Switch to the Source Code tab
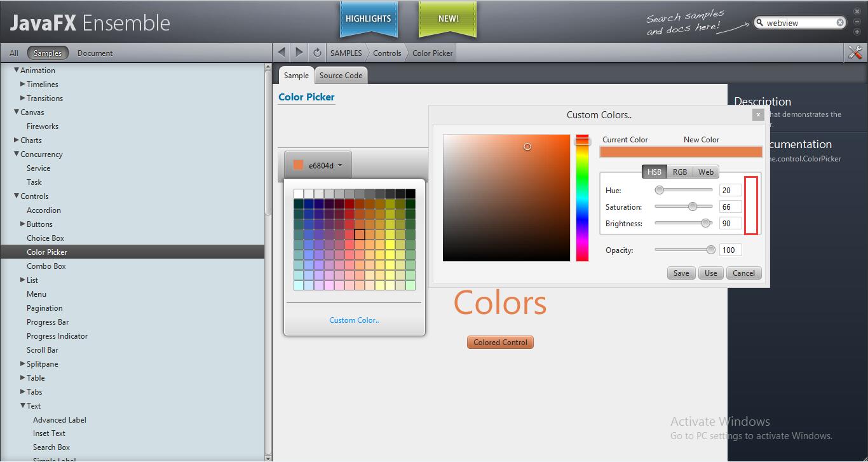 341,75
